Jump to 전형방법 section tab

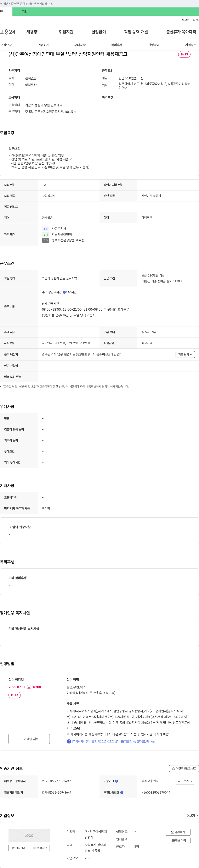(154, 45)
